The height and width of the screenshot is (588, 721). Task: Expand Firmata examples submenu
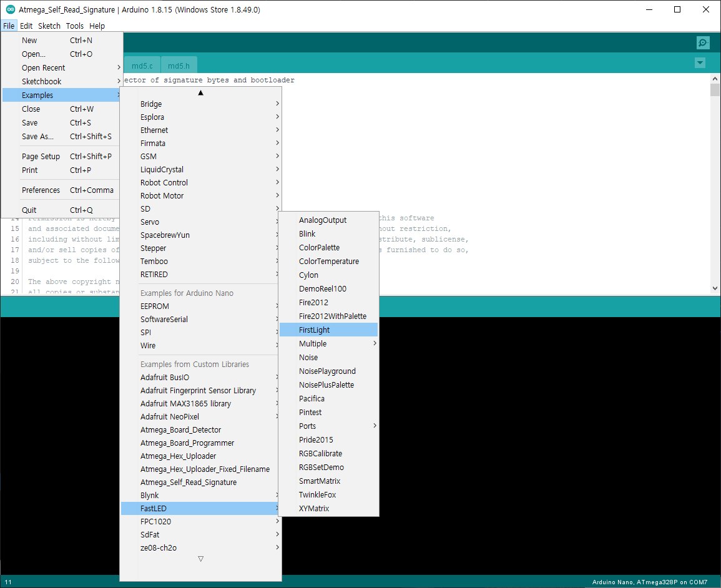click(x=200, y=144)
